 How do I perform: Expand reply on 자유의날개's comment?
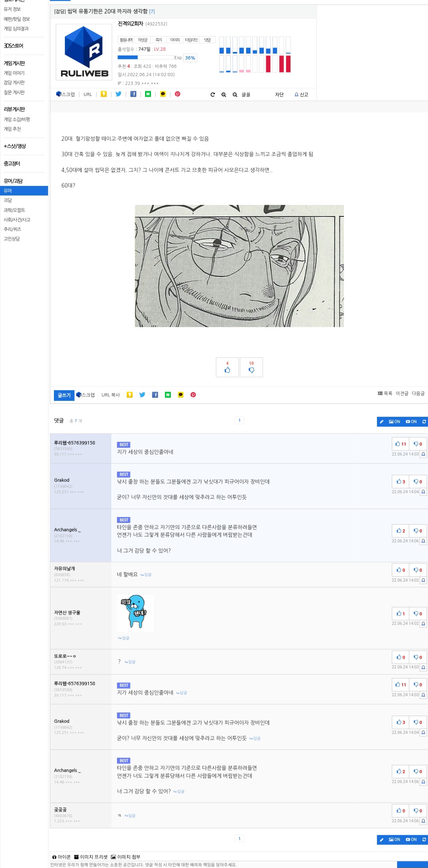146,575
